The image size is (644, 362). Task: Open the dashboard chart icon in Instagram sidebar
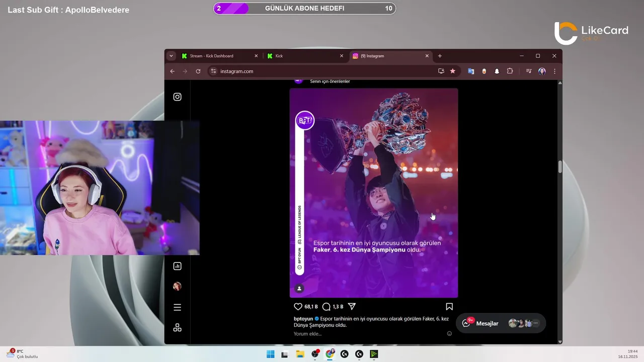[x=177, y=266]
